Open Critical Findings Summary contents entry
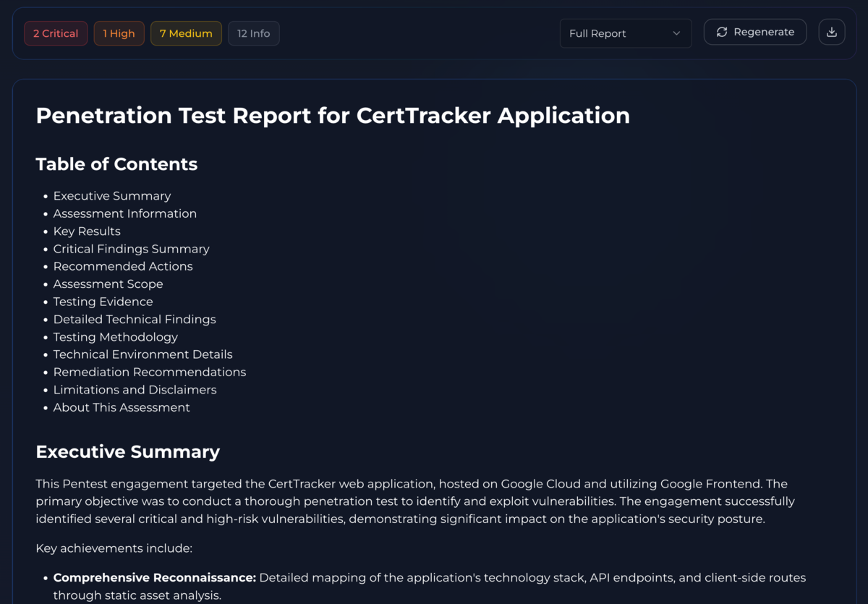 (x=131, y=249)
